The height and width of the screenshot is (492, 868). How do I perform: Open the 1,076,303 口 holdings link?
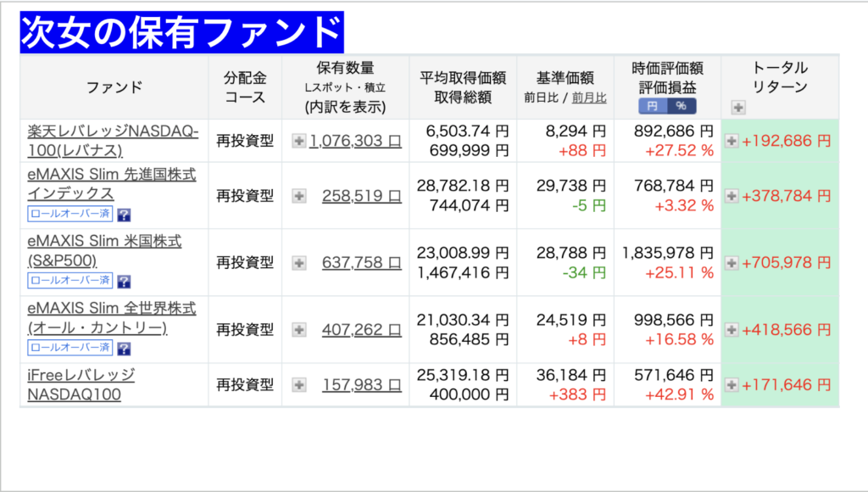(x=355, y=141)
